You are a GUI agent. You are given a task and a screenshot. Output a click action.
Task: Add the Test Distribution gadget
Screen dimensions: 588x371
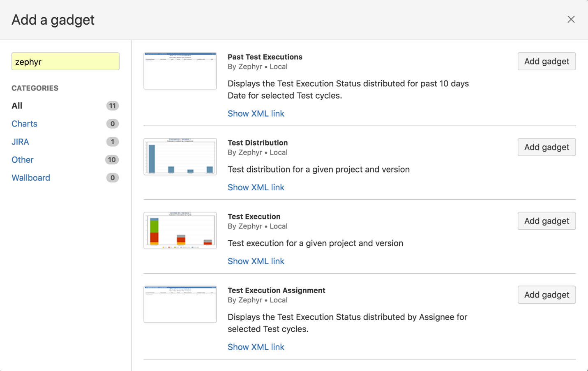tap(546, 147)
